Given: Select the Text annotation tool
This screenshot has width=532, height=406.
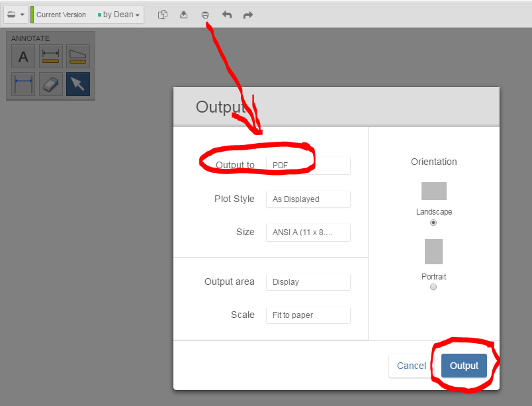Looking at the screenshot, I should click(x=23, y=56).
